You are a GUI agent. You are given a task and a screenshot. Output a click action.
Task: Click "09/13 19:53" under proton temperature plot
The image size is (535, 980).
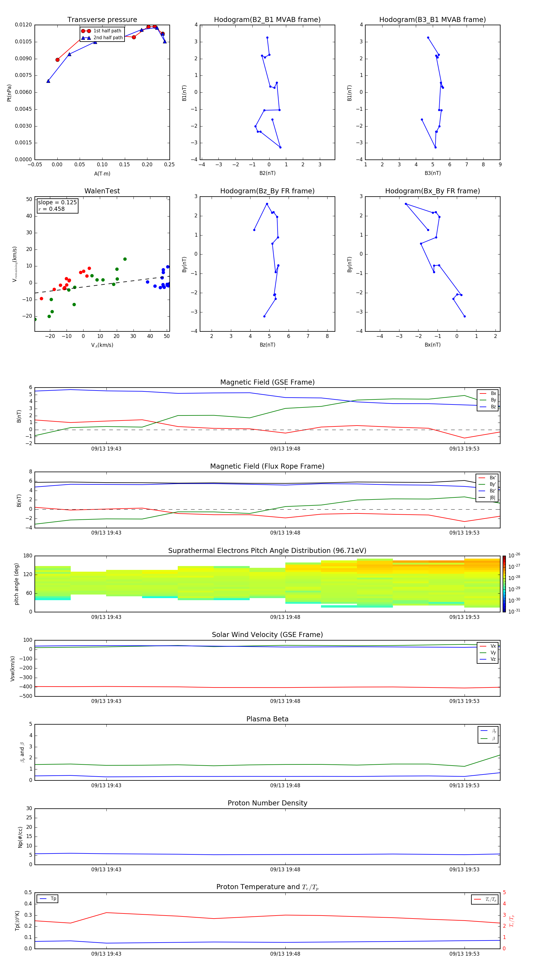(x=464, y=954)
